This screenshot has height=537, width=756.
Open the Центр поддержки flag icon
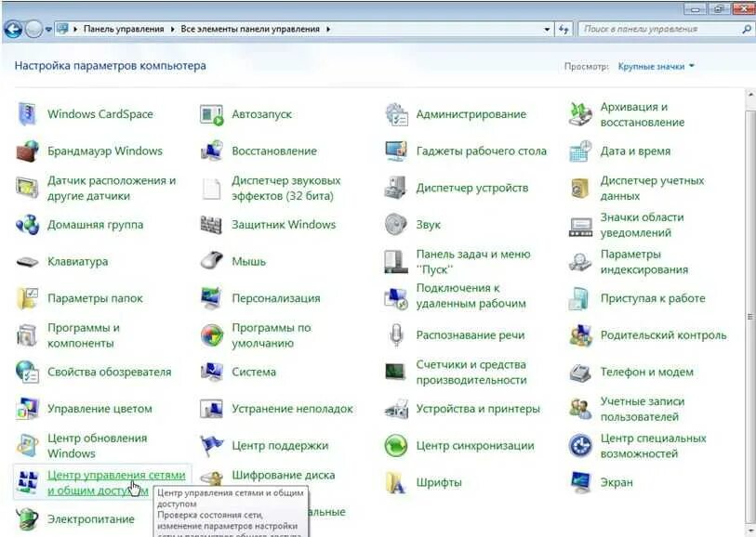[212, 446]
